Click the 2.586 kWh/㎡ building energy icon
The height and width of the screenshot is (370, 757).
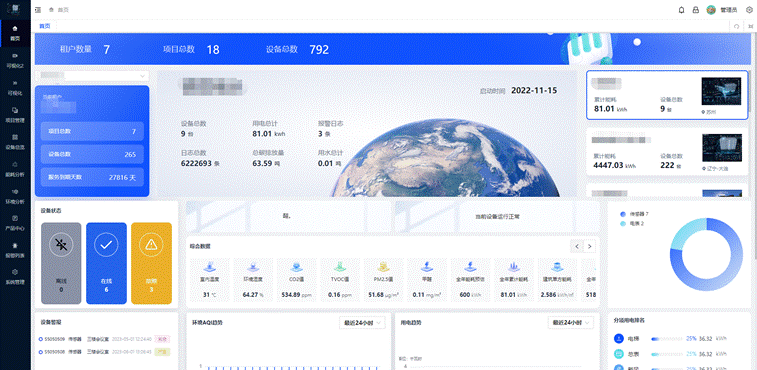pos(558,266)
